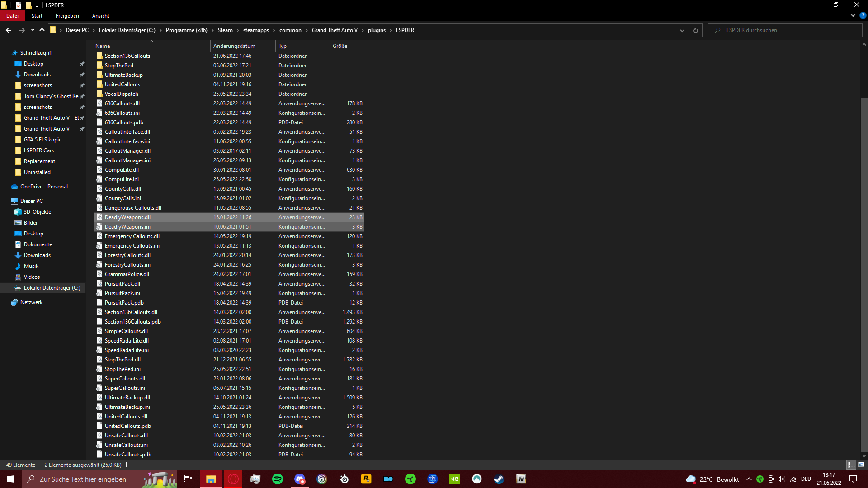Open Steam from the taskbar
868x488 pixels.
tap(499, 479)
